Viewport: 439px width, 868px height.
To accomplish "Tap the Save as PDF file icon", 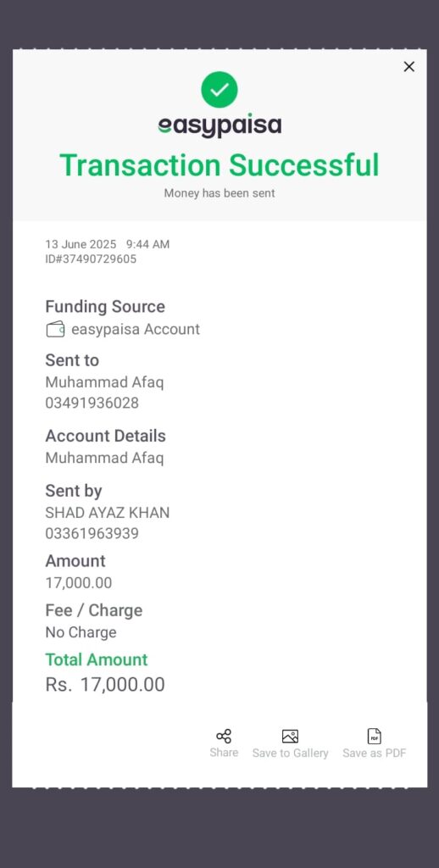I will point(375,737).
